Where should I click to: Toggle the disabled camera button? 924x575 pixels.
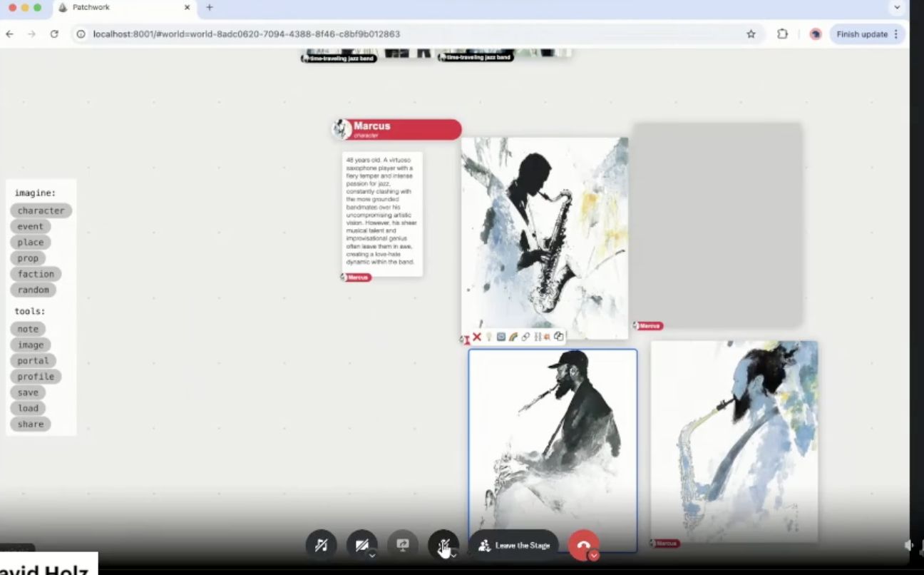(361, 545)
